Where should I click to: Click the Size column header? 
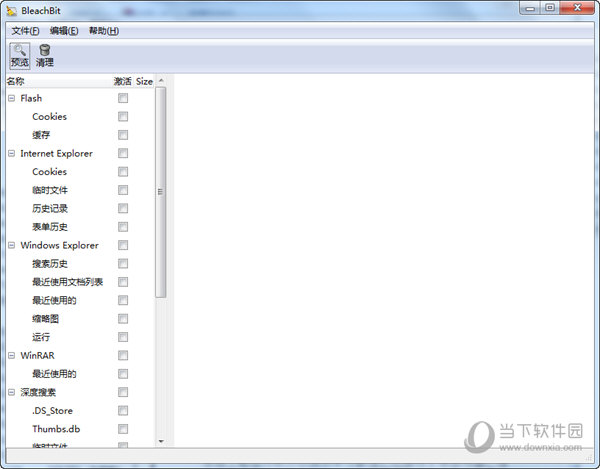point(144,81)
